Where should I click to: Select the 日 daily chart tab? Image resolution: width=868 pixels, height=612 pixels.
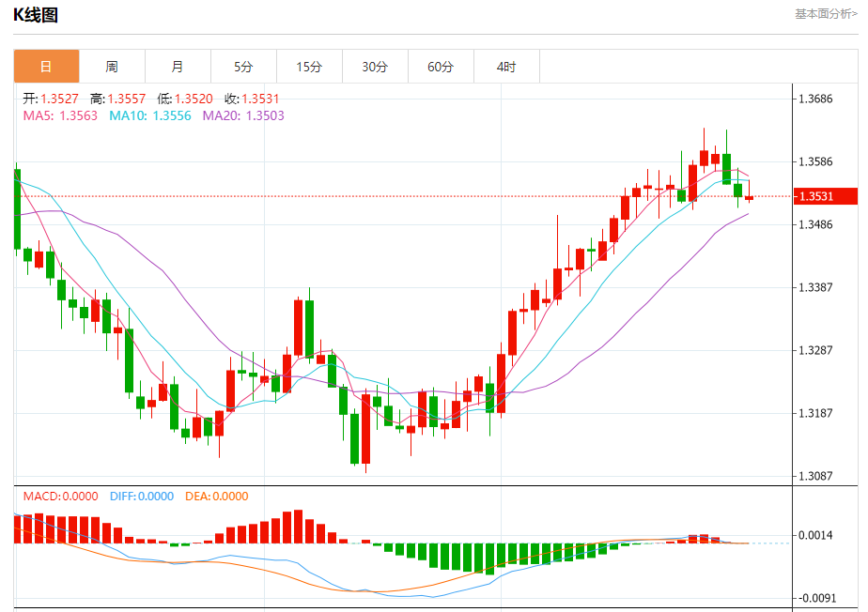tap(47, 67)
